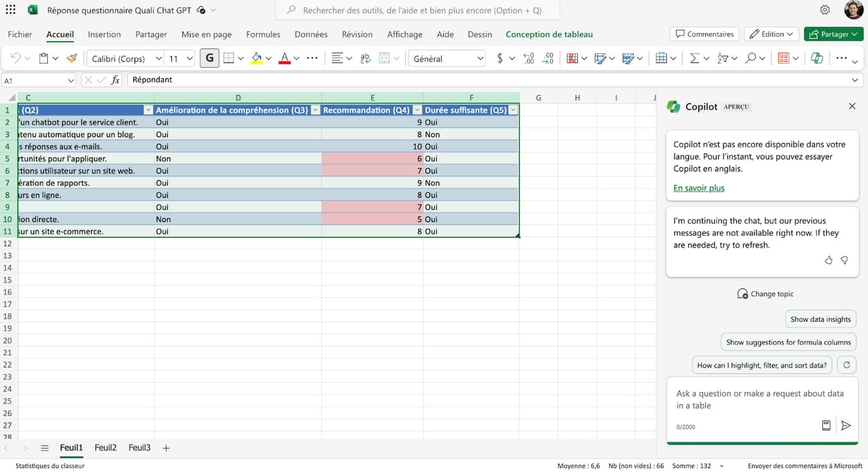Click the user profile avatar

click(853, 10)
